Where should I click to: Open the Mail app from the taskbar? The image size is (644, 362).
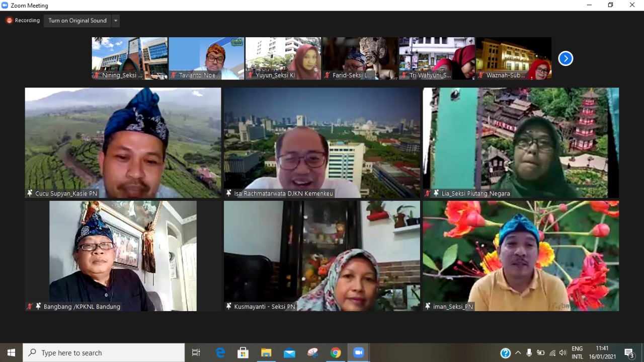(x=289, y=353)
